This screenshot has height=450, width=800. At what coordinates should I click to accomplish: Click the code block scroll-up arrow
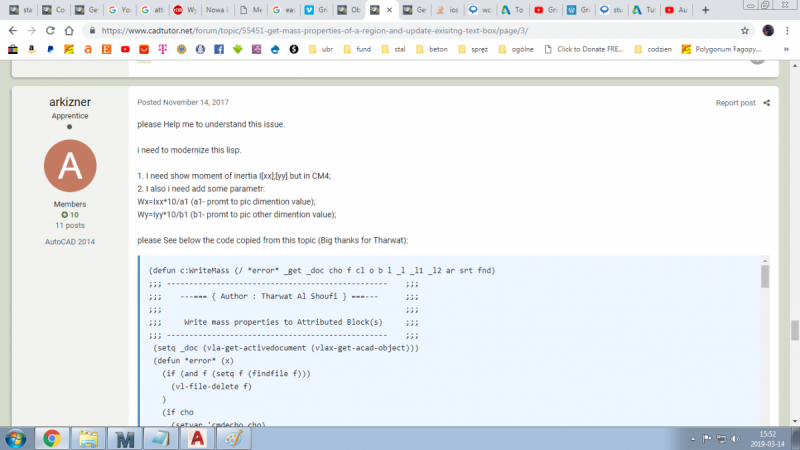[x=765, y=261]
